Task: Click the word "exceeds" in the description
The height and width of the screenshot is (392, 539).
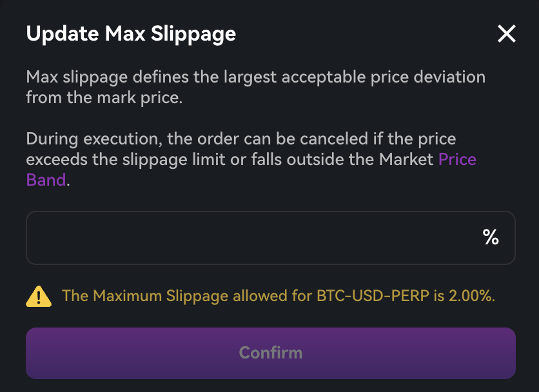Action: click(x=57, y=159)
